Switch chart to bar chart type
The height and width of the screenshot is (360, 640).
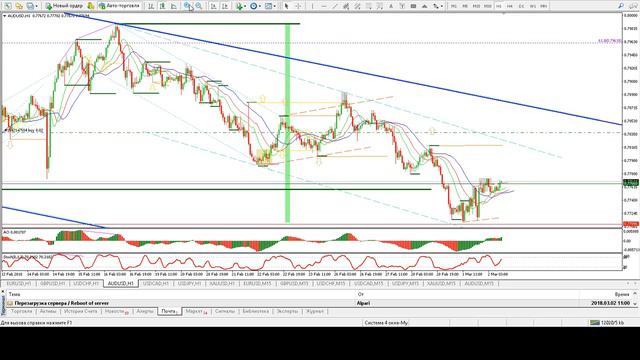151,6
